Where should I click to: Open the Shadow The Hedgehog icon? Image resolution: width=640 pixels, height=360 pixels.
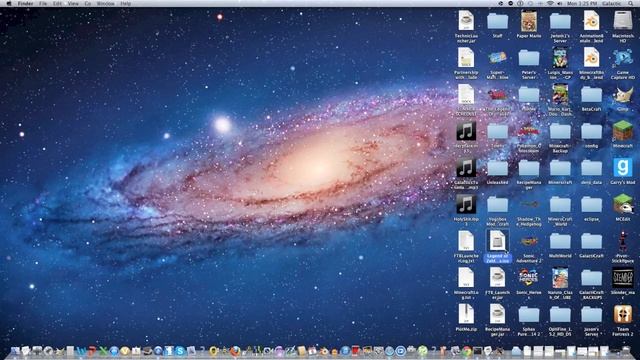[529, 205]
